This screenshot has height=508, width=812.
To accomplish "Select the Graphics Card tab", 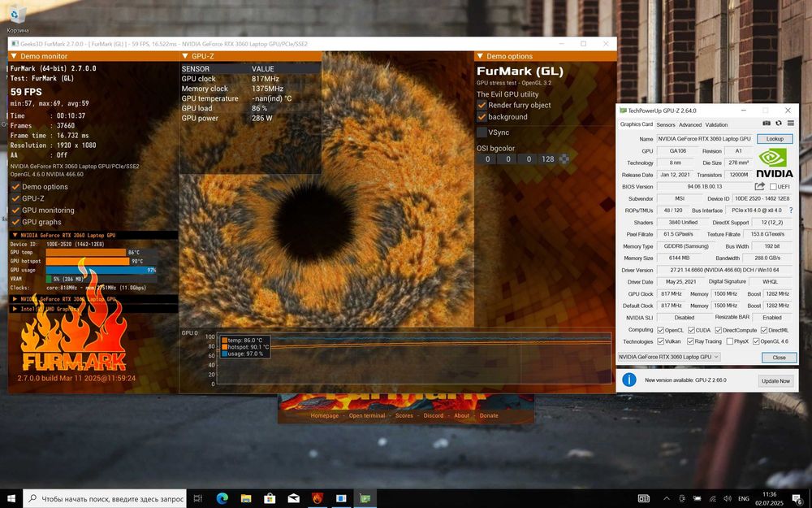I will [636, 124].
